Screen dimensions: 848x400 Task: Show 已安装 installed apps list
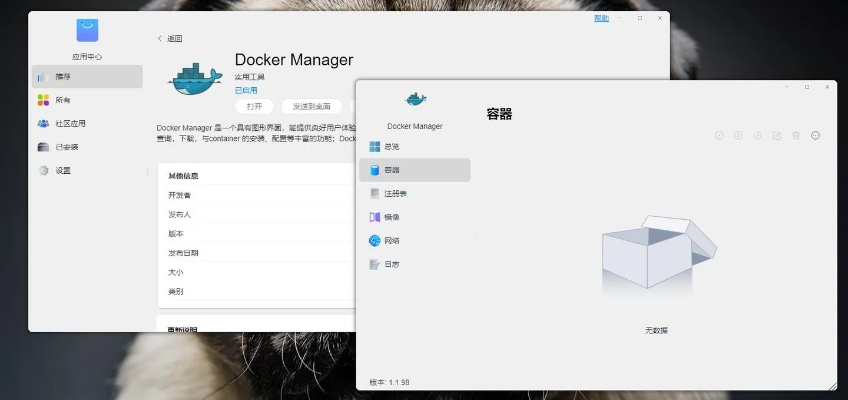point(66,147)
